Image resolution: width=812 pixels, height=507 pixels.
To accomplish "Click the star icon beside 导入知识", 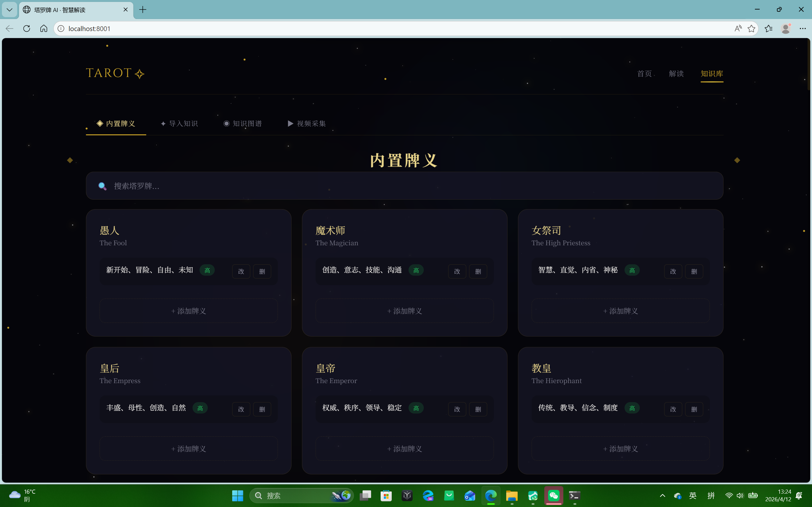I will [163, 123].
